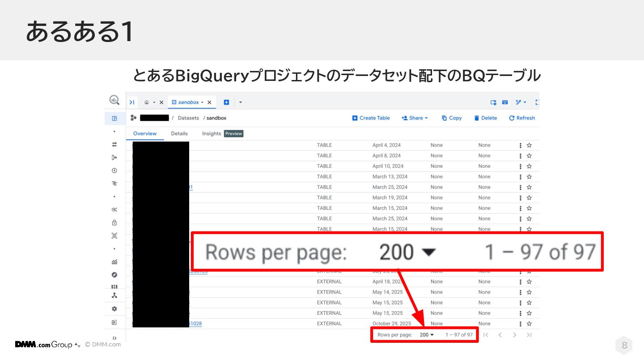
Task: Switch to the Overview tab
Action: click(x=145, y=134)
